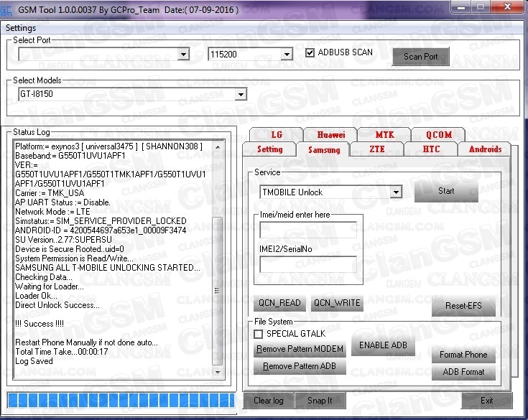Select the Samsung tab
This screenshot has height=420, width=528.
click(324, 150)
